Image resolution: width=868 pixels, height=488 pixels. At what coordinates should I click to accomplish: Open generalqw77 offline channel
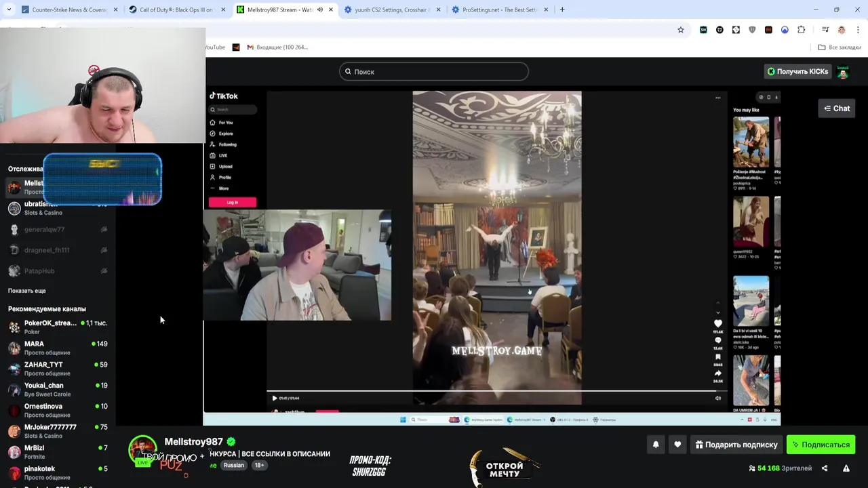tap(58, 230)
